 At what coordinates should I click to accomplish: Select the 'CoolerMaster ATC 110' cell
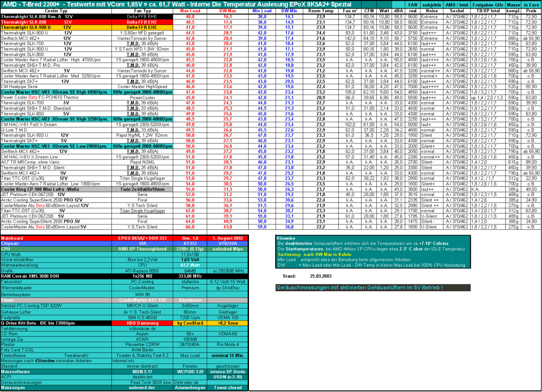coord(142,300)
